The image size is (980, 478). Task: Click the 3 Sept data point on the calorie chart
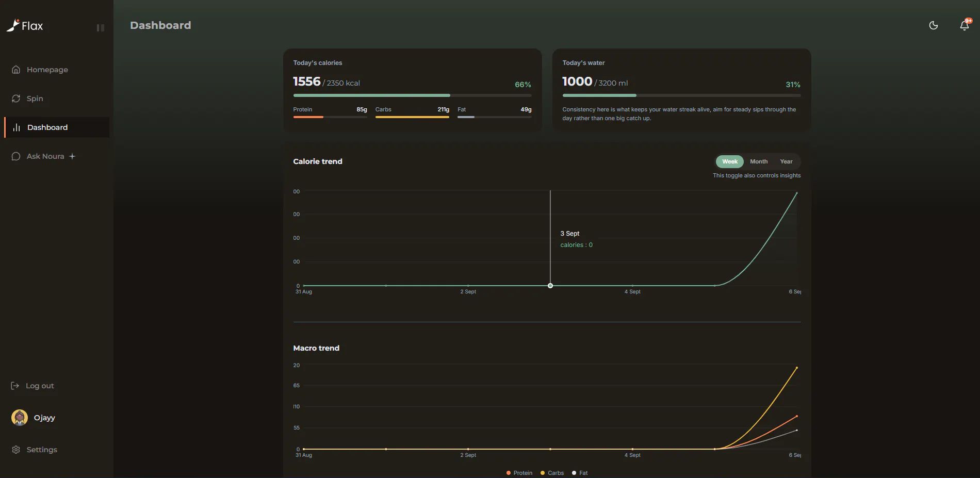[x=550, y=286]
